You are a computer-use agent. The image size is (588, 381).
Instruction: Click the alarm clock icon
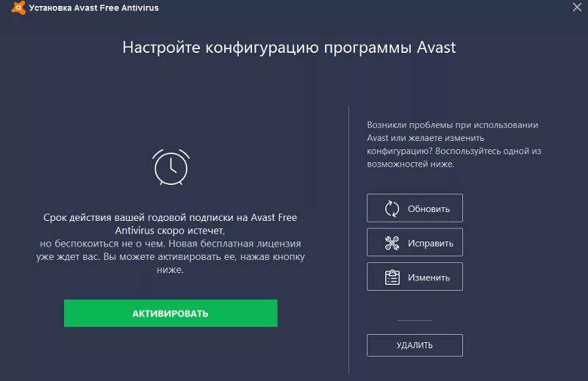click(171, 167)
